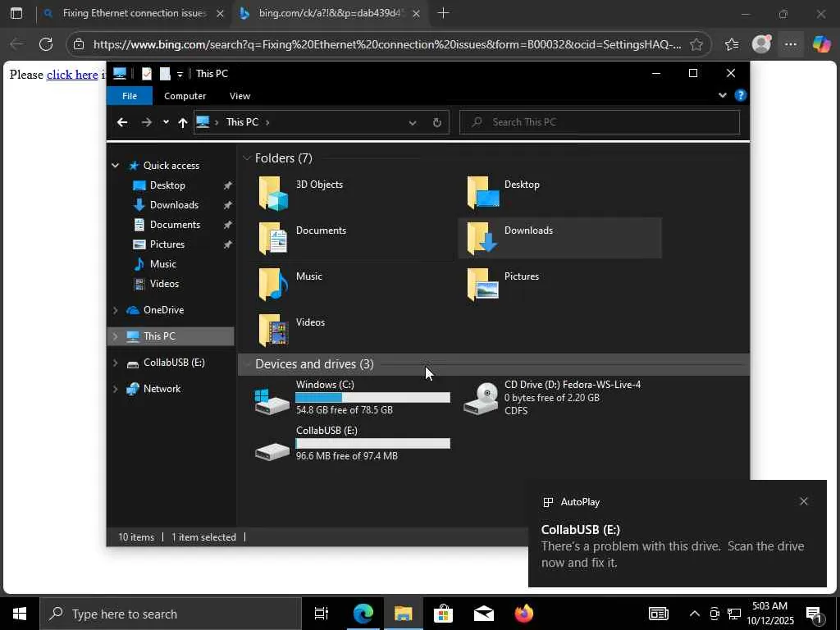Expand the ribbon with the chevron

(x=722, y=95)
